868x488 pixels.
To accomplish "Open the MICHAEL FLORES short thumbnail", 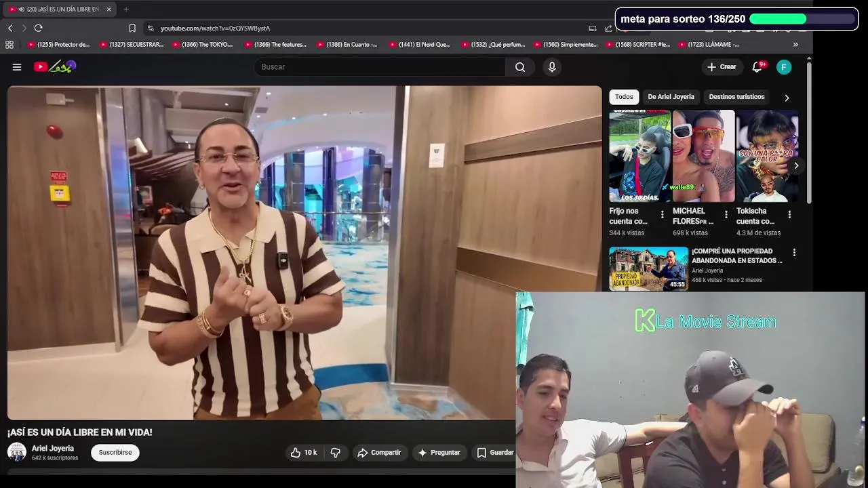I will [703, 156].
